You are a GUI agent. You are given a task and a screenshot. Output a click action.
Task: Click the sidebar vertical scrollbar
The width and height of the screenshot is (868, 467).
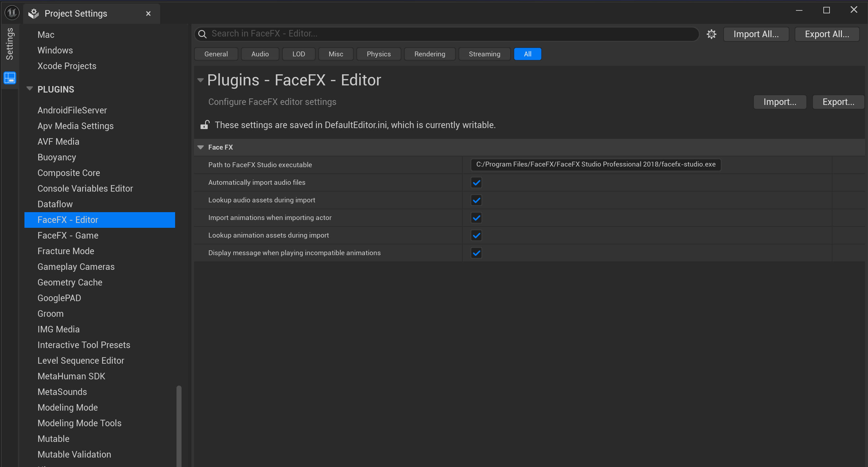(x=179, y=426)
